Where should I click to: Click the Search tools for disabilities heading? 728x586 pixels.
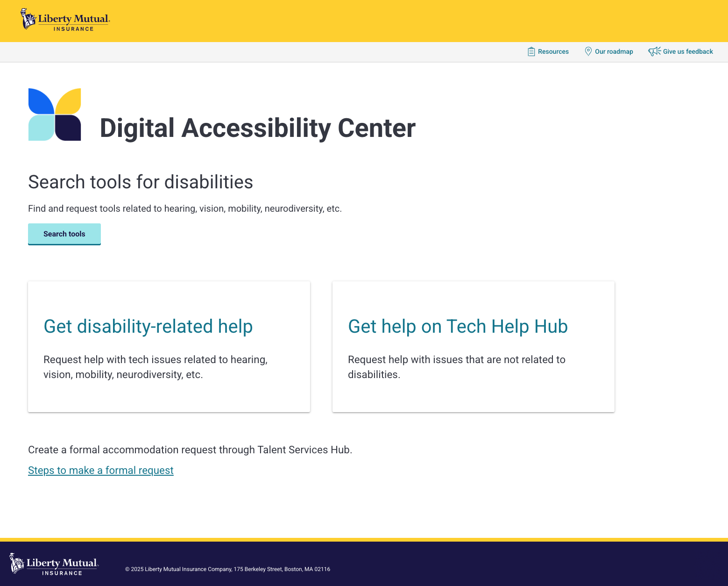(141, 182)
